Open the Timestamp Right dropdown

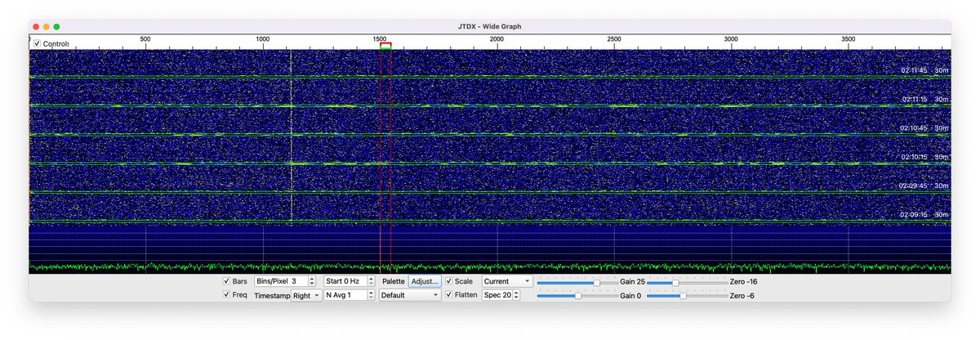pos(305,295)
